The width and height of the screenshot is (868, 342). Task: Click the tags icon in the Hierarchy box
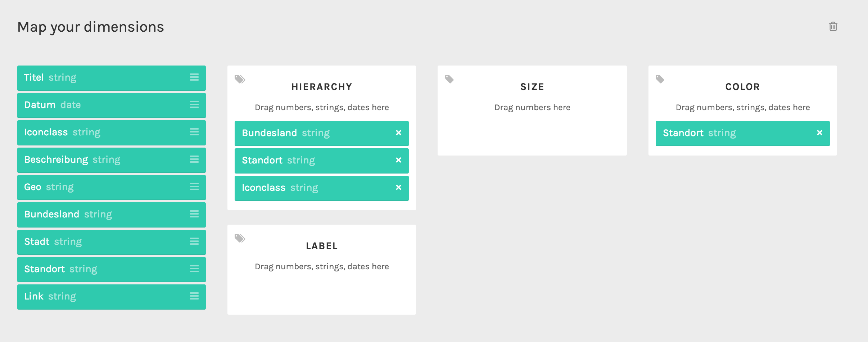(x=240, y=79)
